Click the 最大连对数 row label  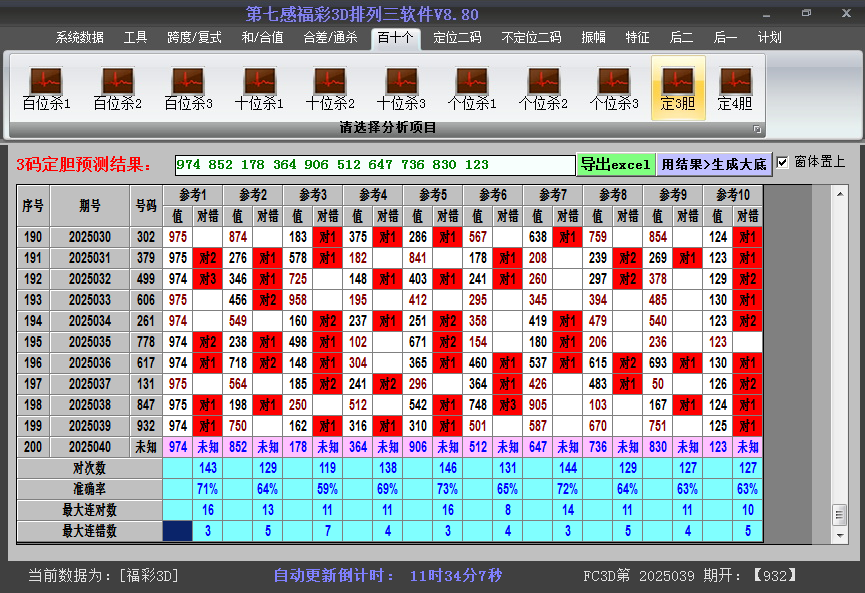click(x=89, y=510)
